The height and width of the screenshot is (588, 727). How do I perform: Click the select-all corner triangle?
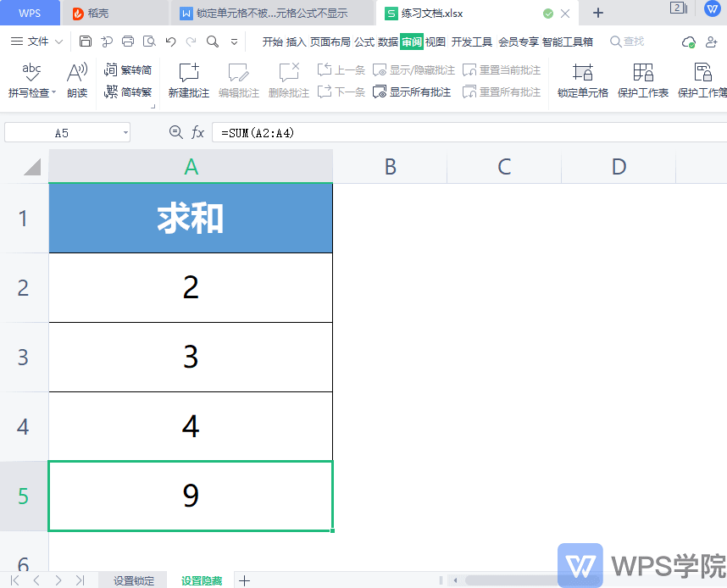(32, 167)
